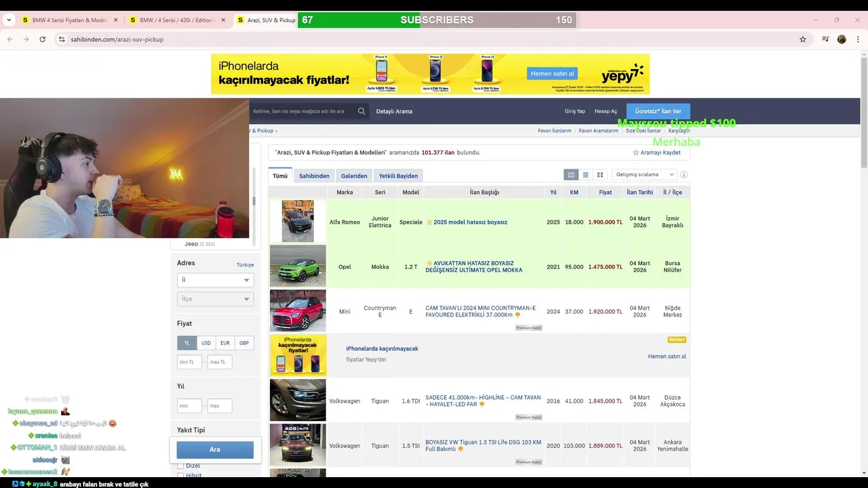Image resolution: width=868 pixels, height=488 pixels.
Task: Select the Tümü listing tab
Action: [280, 176]
